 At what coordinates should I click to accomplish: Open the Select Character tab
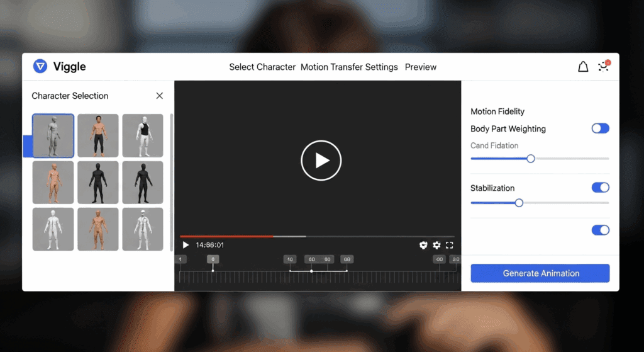(x=262, y=67)
